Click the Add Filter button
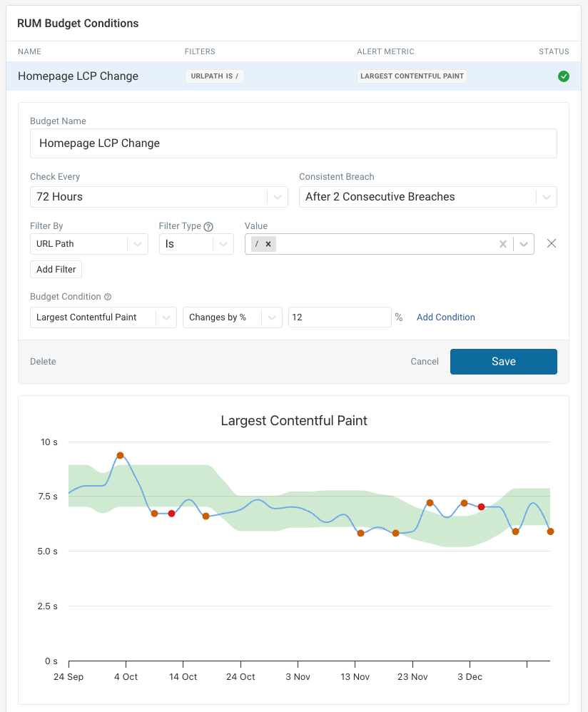The height and width of the screenshot is (712, 588). [x=56, y=270]
